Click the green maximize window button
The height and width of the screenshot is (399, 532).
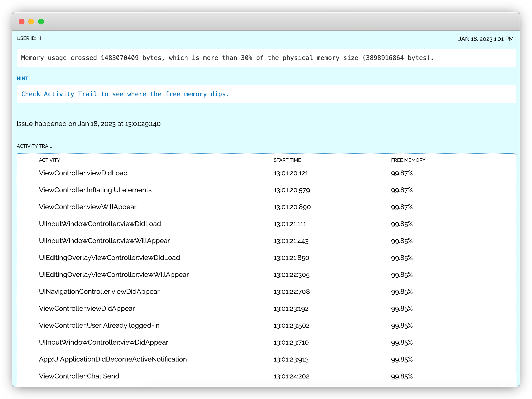[41, 22]
